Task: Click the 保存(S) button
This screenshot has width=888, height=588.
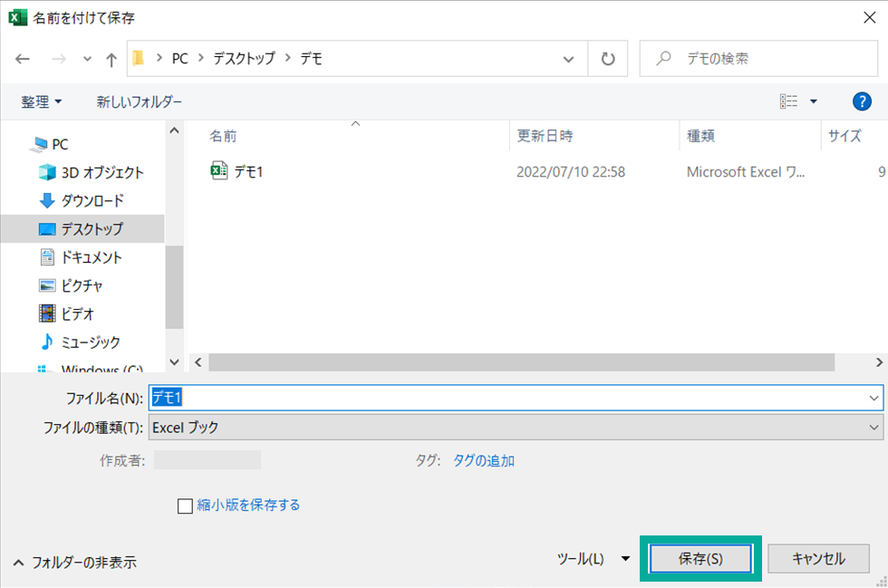Action: click(x=701, y=559)
